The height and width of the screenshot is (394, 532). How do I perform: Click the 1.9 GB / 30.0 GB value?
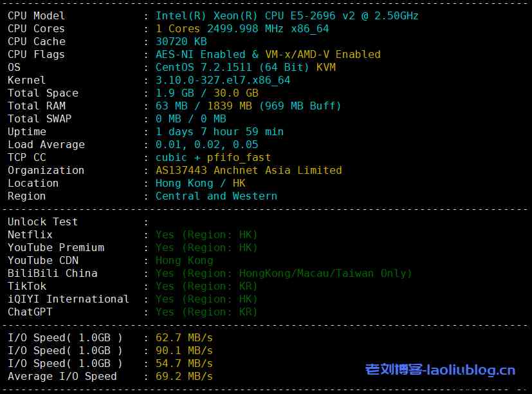207,93
